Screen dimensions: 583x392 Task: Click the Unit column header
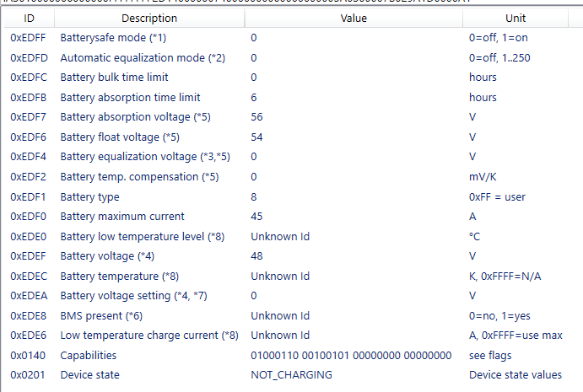coord(515,18)
